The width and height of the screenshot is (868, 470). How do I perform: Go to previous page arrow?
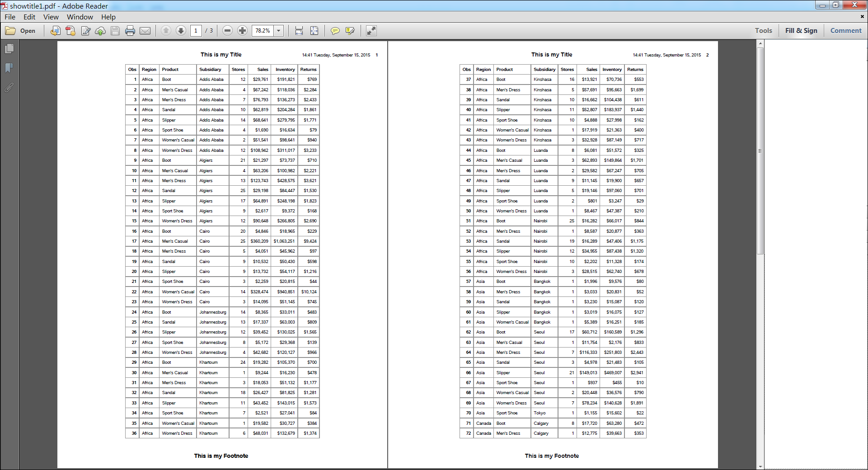[166, 31]
